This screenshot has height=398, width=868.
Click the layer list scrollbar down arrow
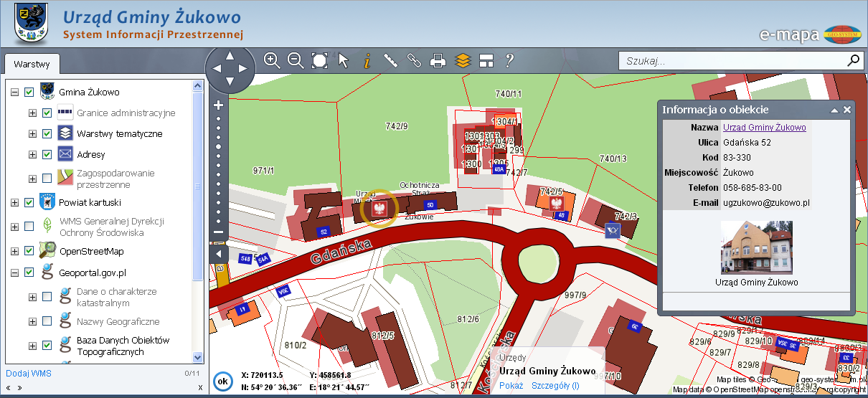tap(198, 356)
